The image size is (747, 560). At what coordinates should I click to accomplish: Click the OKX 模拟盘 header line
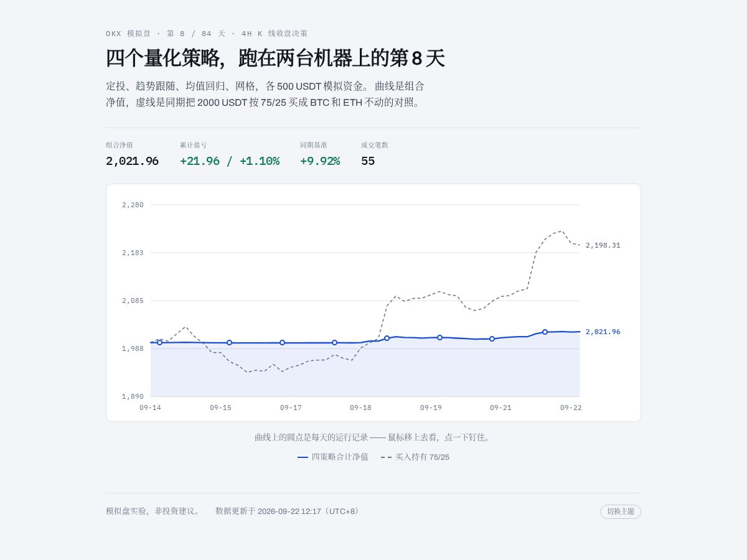[x=207, y=34]
